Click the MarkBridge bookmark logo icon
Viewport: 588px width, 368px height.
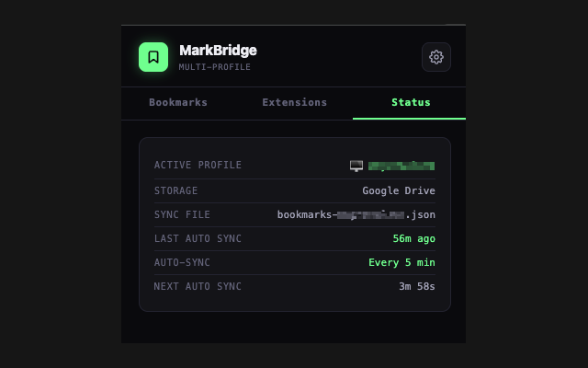[x=153, y=57]
